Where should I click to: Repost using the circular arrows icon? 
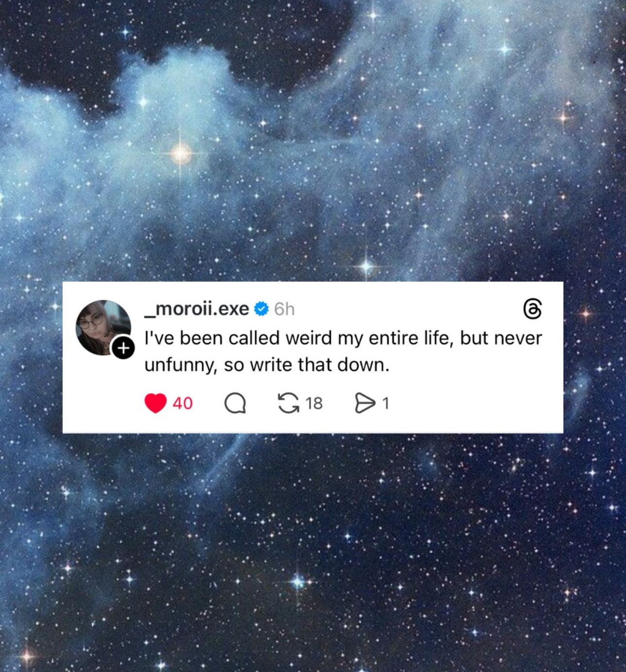(x=288, y=403)
